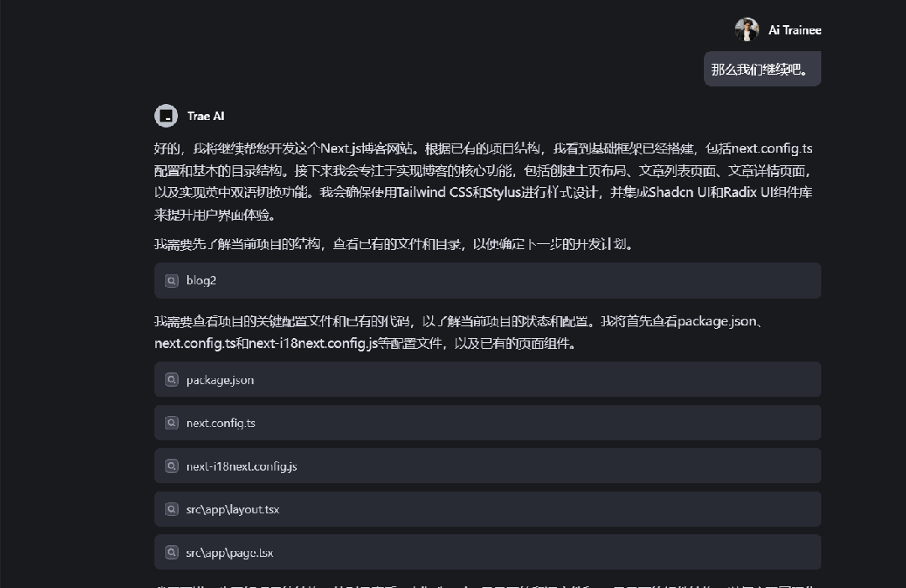
Task: Select the user message bubble 那么我们继续吧
Action: pyautogui.click(x=762, y=70)
